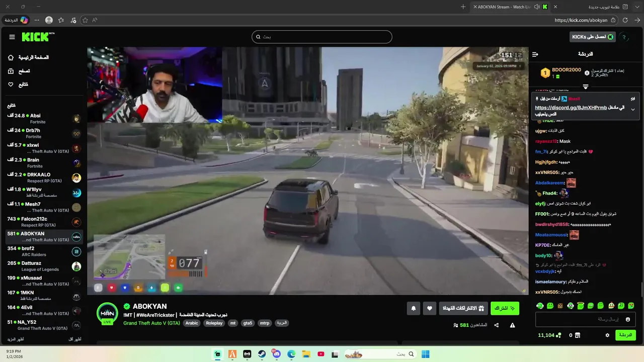This screenshot has width=644, height=362.
Task: Select xMusaad channel in sidebar
Action: (x=44, y=281)
